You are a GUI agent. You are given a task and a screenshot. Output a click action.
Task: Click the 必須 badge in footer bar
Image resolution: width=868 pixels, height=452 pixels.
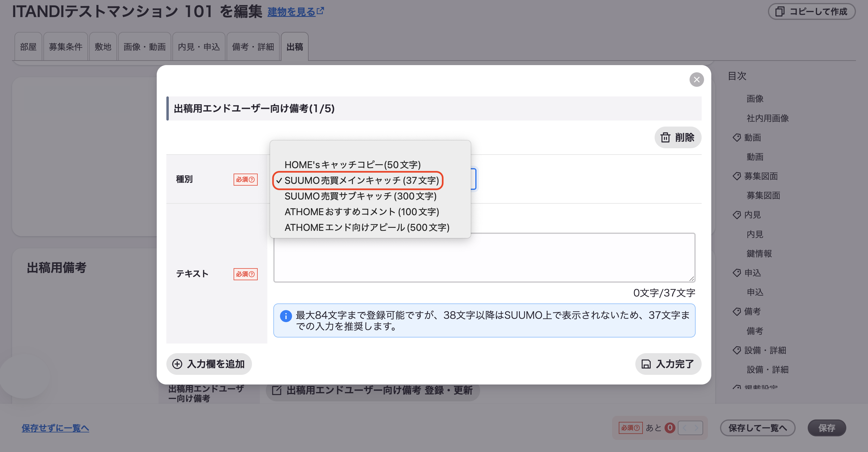point(631,428)
